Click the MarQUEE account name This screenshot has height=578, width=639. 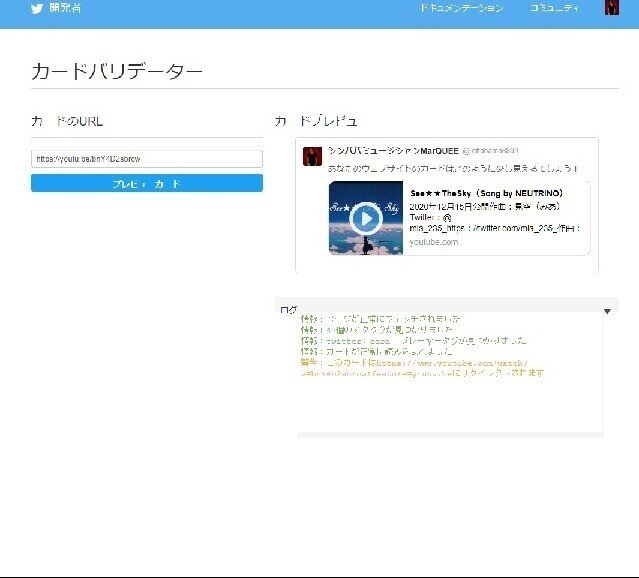click(x=393, y=151)
